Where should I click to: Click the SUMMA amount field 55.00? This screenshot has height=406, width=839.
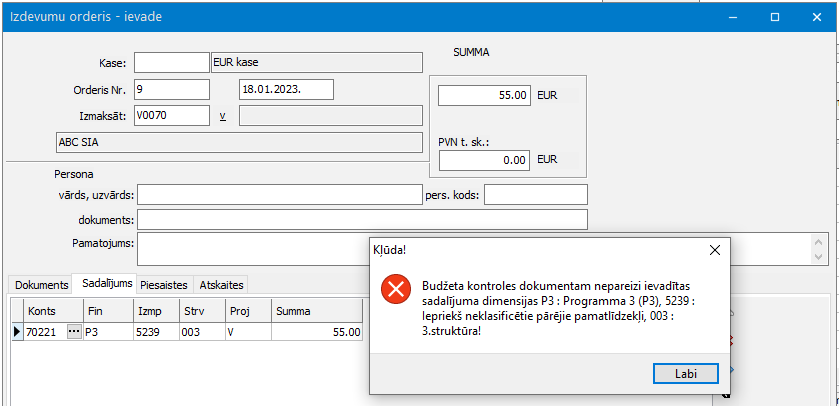(484, 96)
